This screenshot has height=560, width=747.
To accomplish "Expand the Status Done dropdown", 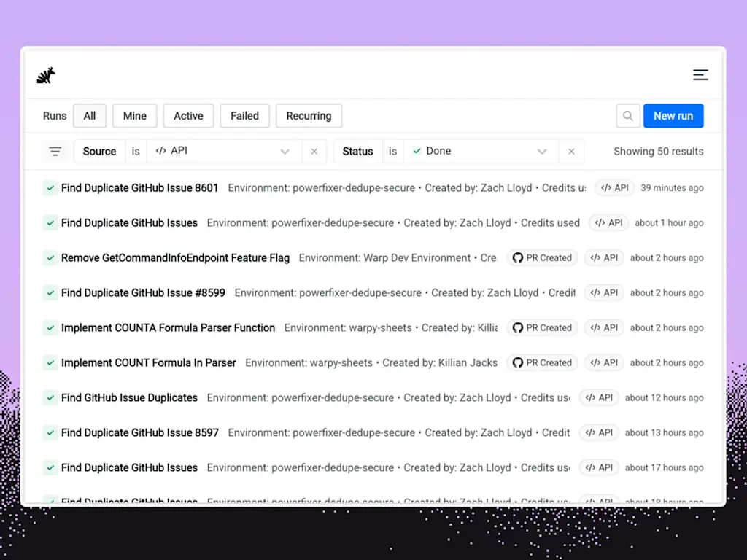I will pos(542,151).
